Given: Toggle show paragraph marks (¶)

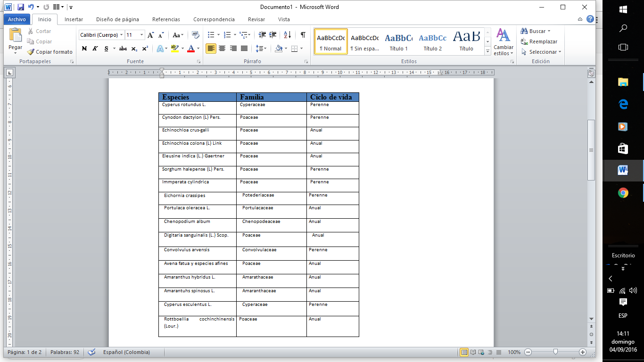Looking at the screenshot, I should [x=303, y=35].
